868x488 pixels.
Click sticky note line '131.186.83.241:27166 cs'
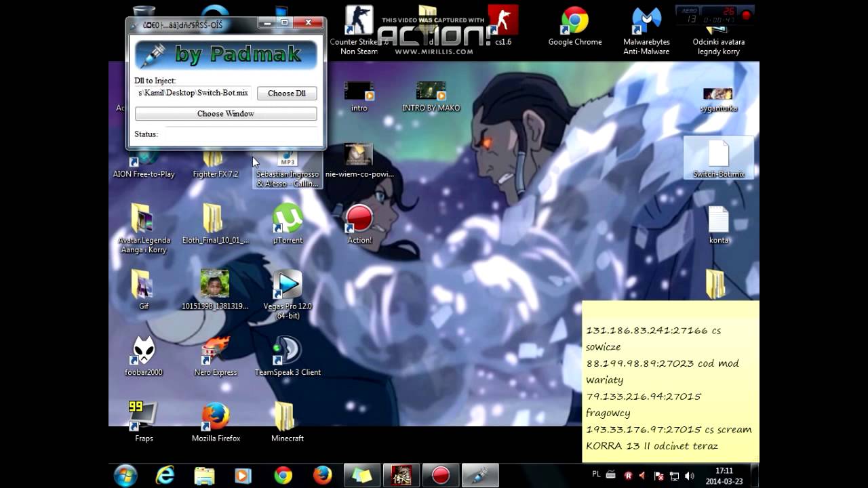pos(653,331)
